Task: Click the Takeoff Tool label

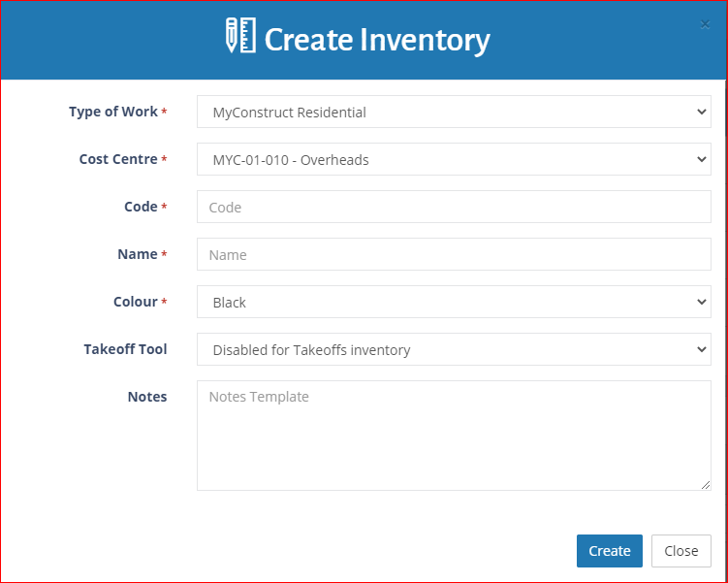Action: coord(125,349)
